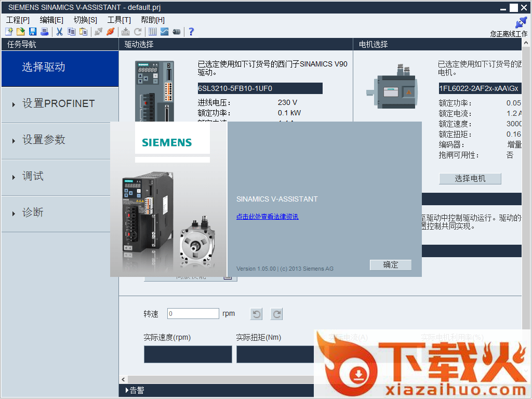Open the trace curve chart icon
This screenshot has width=532, height=399.
point(165,32)
